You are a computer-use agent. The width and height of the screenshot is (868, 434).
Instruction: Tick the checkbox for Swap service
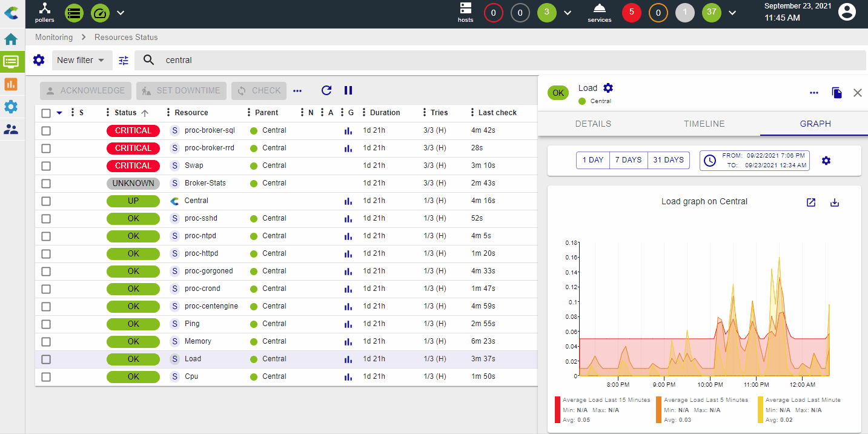(46, 165)
